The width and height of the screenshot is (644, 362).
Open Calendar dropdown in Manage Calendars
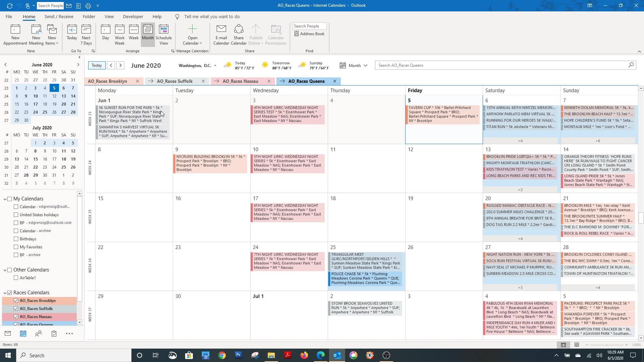point(193,35)
